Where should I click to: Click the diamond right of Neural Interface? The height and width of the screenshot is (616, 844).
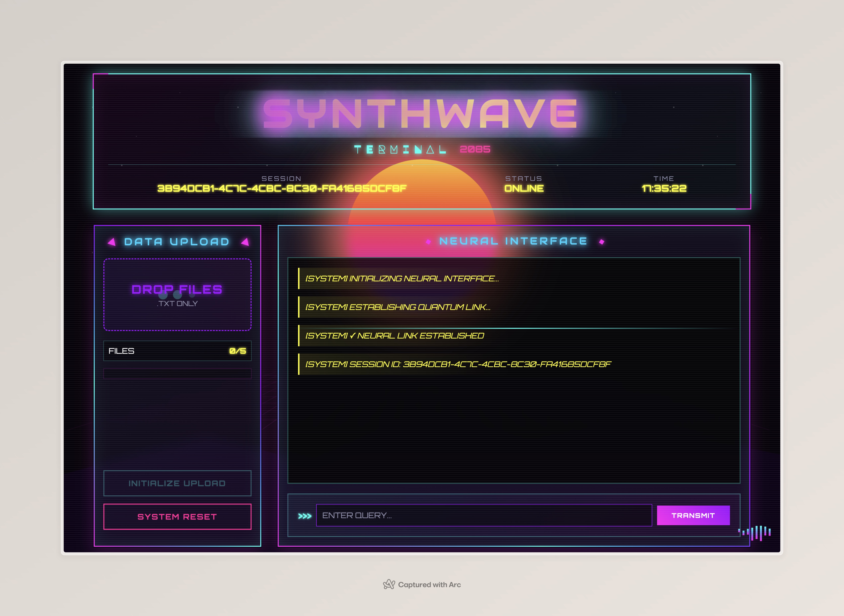pos(602,242)
